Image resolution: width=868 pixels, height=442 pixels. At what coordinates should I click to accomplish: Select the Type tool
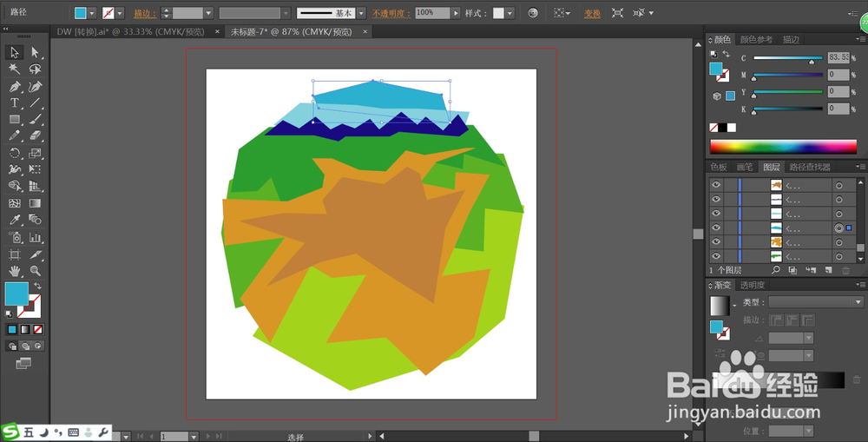pos(15,103)
